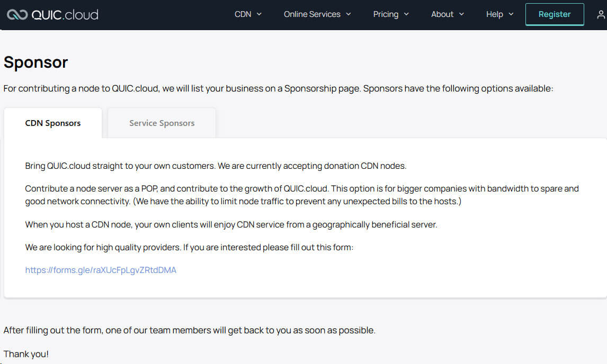Image resolution: width=607 pixels, height=364 pixels.
Task: Click the 'For contributing a node to QUIC.cloud' intro line
Action: tap(278, 88)
